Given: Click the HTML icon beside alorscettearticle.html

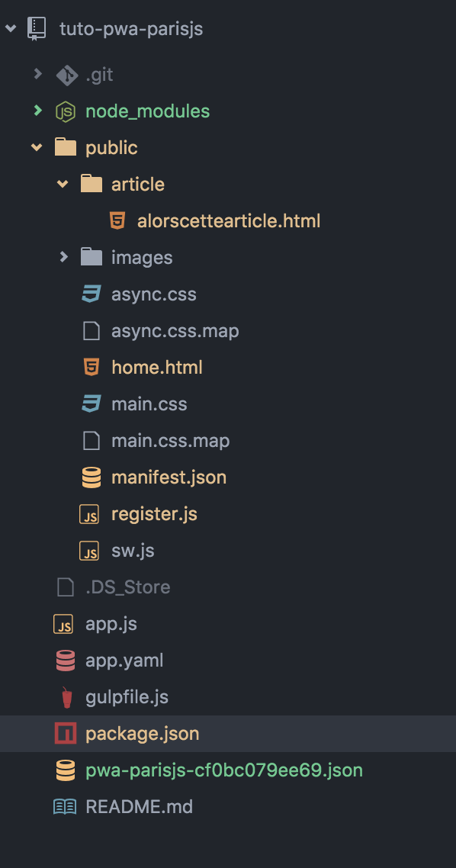Looking at the screenshot, I should (115, 220).
